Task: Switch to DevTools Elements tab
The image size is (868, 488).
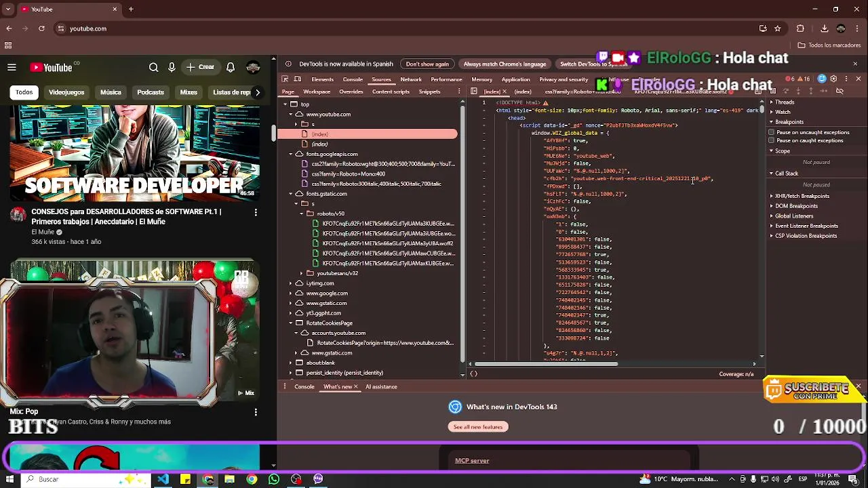Action: click(322, 79)
